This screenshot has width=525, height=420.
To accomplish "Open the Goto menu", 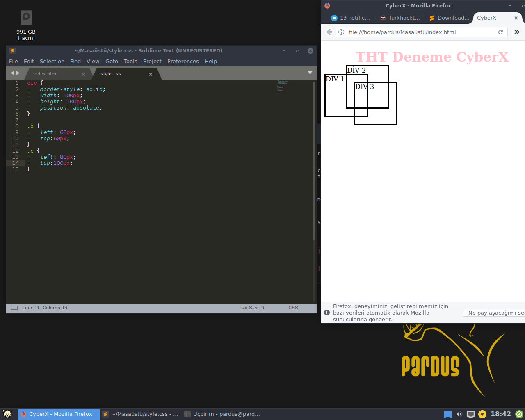I will click(112, 61).
